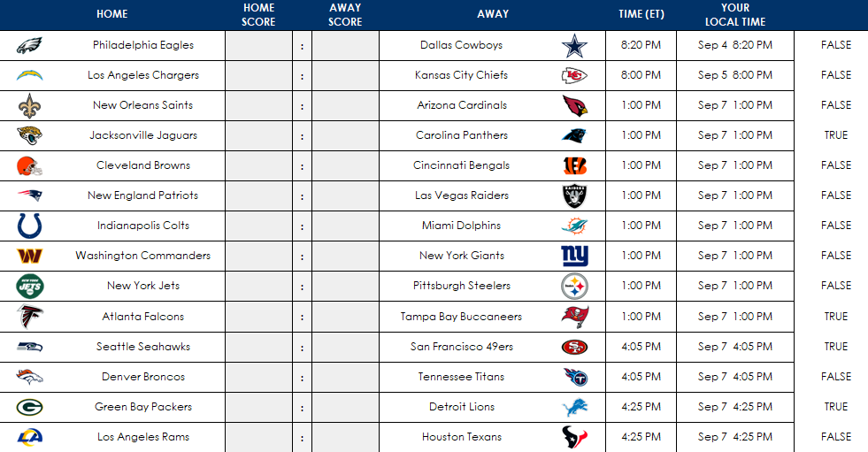The height and width of the screenshot is (452, 868).
Task: Click the TIME (ET) column header
Action: click(641, 14)
